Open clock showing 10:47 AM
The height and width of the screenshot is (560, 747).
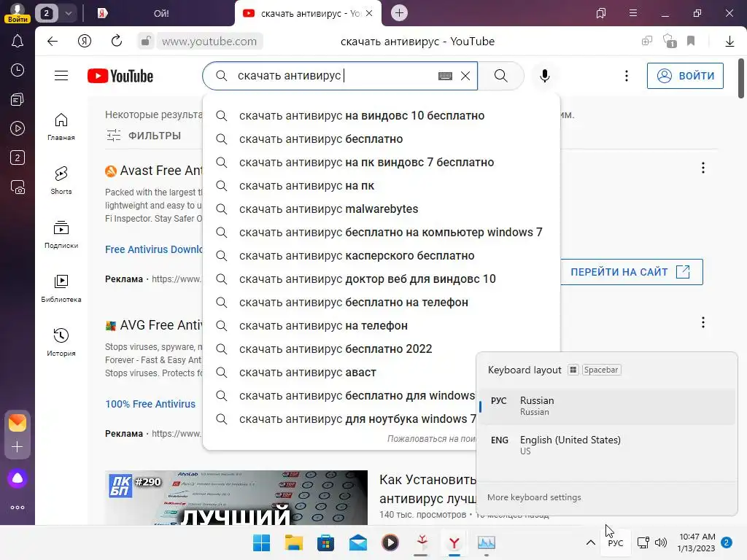pos(697,542)
